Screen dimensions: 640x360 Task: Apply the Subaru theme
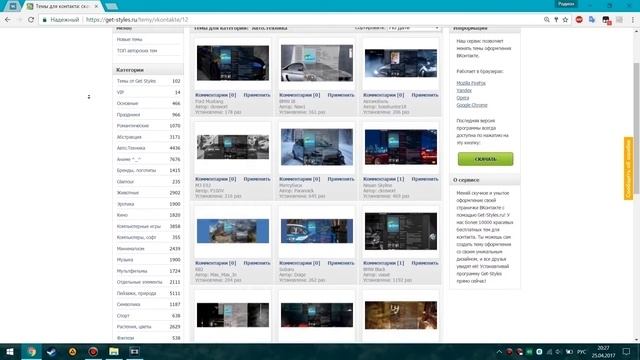[x=341, y=263]
